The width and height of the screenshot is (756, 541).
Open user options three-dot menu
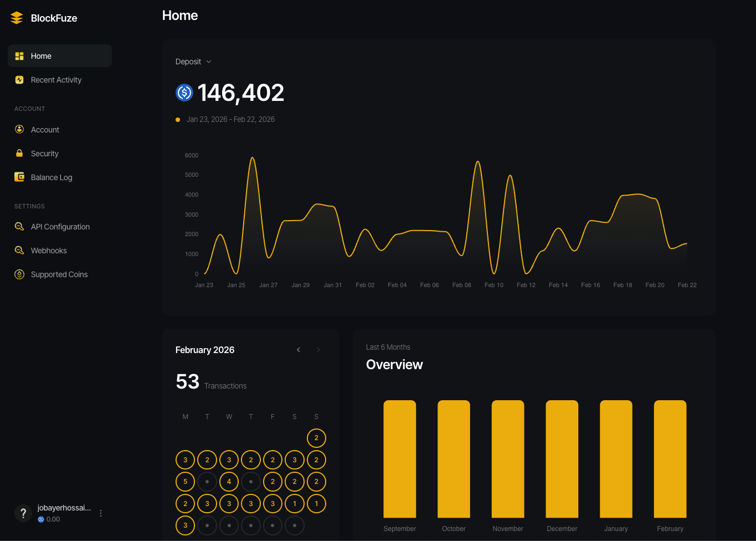pyautogui.click(x=101, y=513)
